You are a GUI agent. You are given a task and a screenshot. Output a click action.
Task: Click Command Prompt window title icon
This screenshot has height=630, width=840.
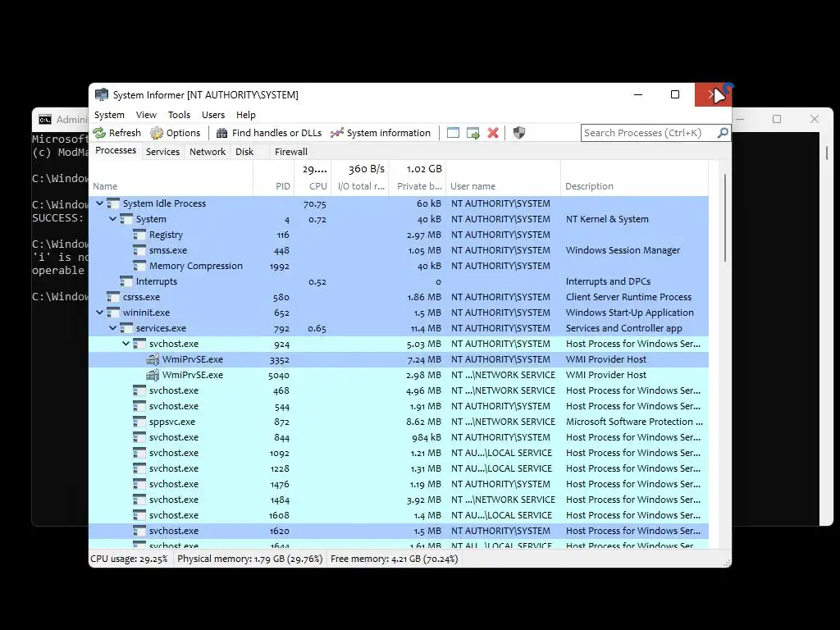coord(45,120)
